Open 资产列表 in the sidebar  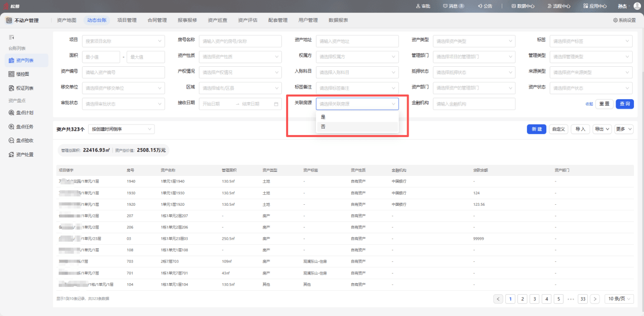pyautogui.click(x=27, y=60)
